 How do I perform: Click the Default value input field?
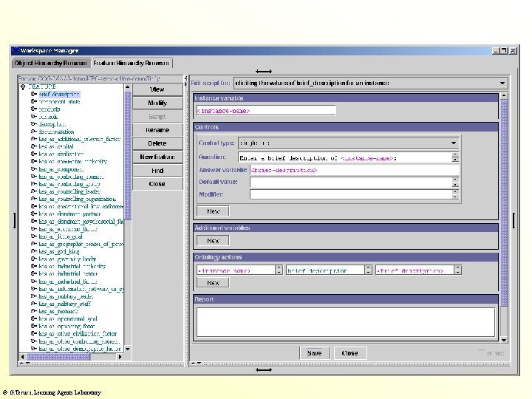(x=350, y=182)
